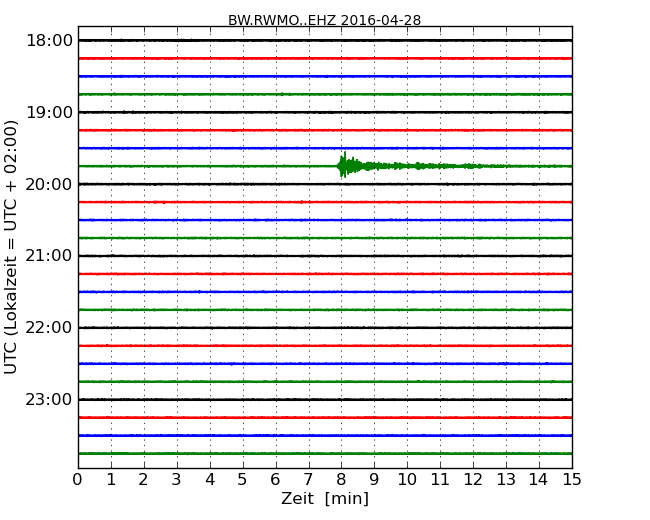The height and width of the screenshot is (520, 650).
Task: Click the 22:00 y-axis time label
Action: tap(49, 328)
